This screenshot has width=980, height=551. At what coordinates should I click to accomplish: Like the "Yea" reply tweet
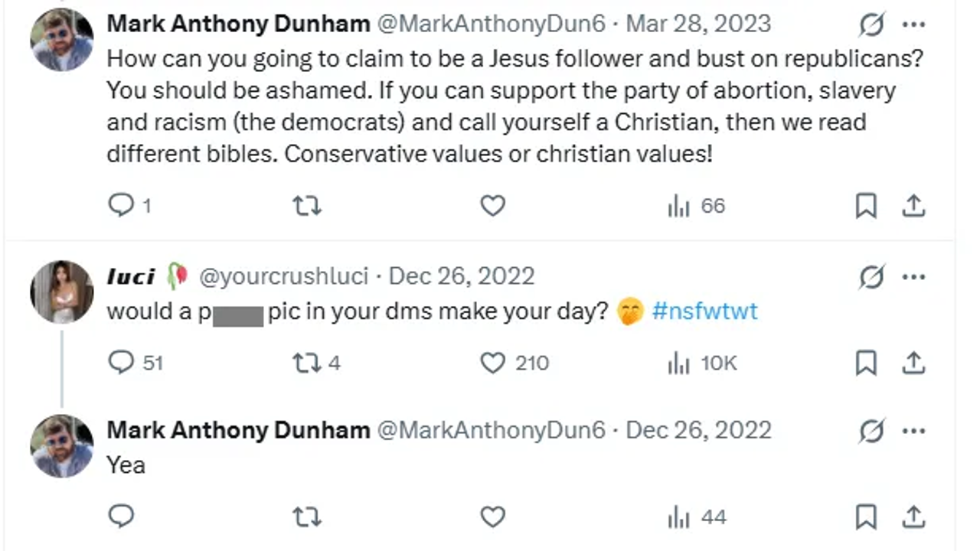pos(492,517)
